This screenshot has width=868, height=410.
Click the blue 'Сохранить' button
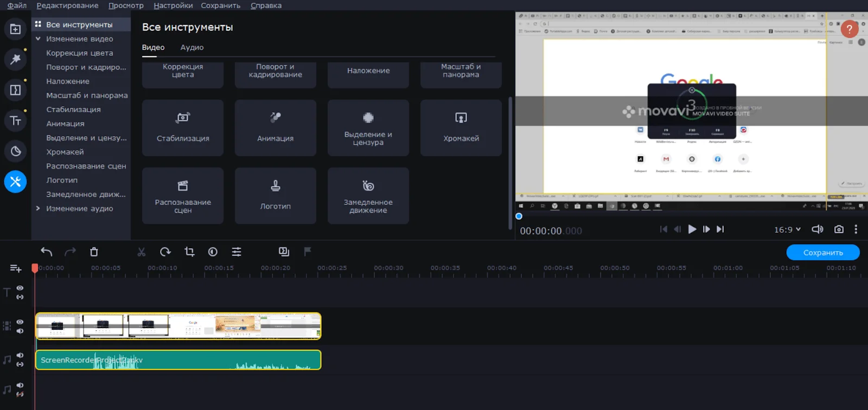click(x=823, y=253)
